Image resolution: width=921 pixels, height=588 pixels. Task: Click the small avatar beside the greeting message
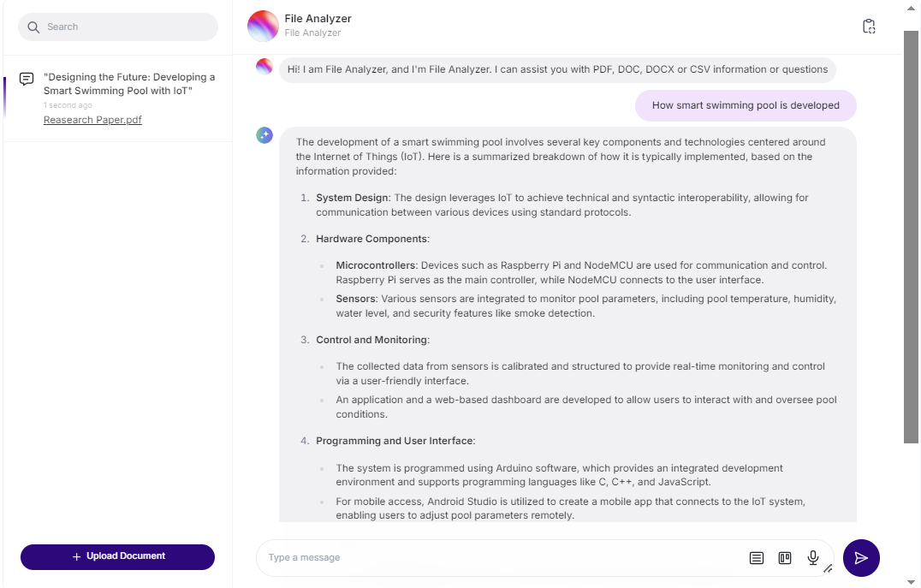pyautogui.click(x=264, y=66)
